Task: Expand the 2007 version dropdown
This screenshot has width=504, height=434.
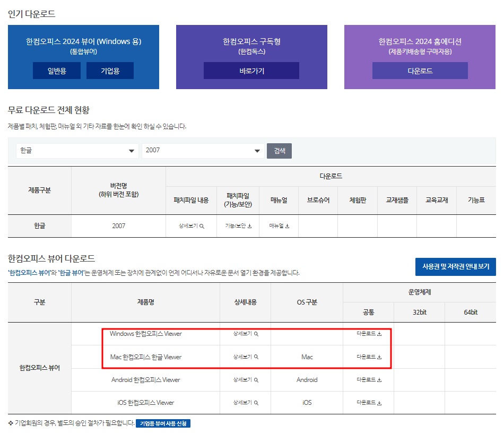Action: (203, 151)
